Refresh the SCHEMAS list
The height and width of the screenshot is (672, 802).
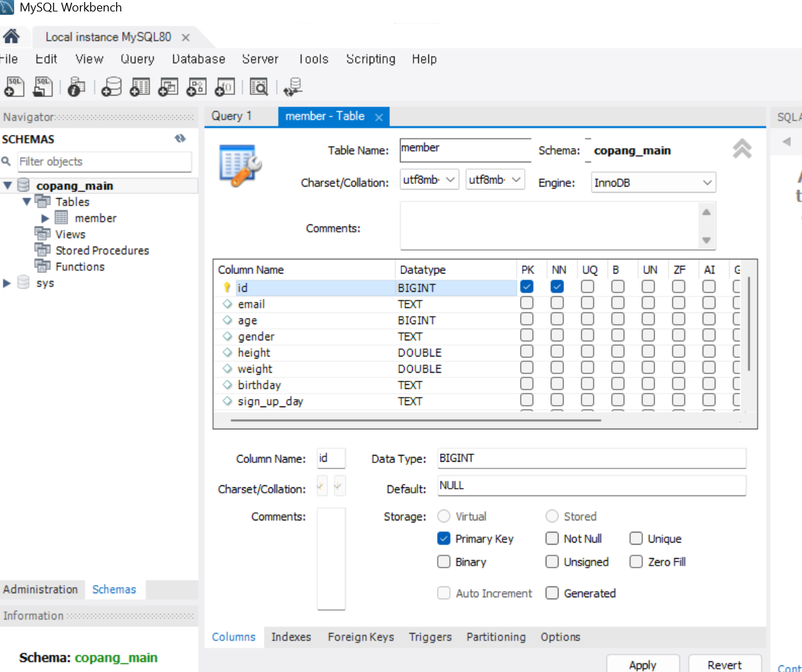click(x=180, y=138)
